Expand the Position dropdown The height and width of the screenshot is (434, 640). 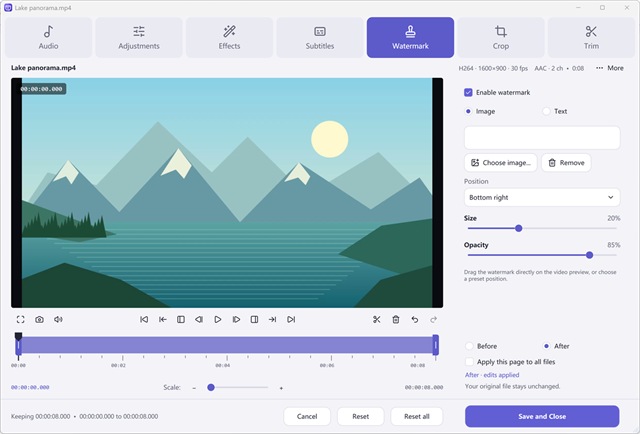pos(542,197)
